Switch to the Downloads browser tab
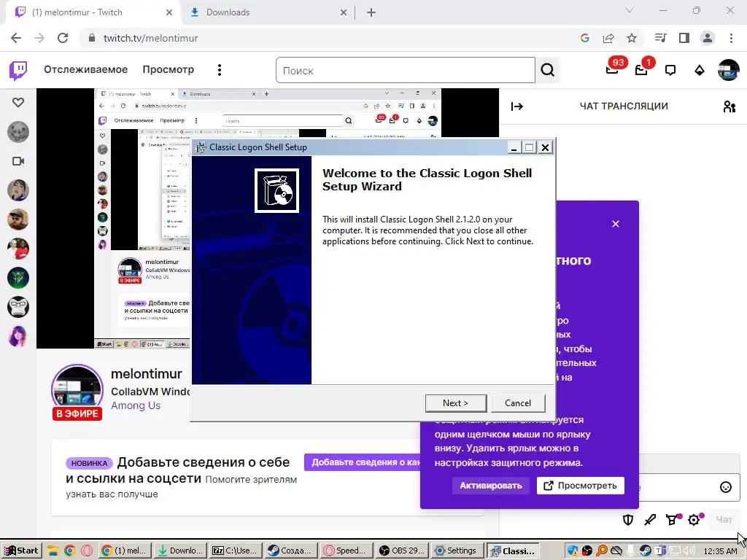The height and width of the screenshot is (560, 747). click(x=268, y=12)
